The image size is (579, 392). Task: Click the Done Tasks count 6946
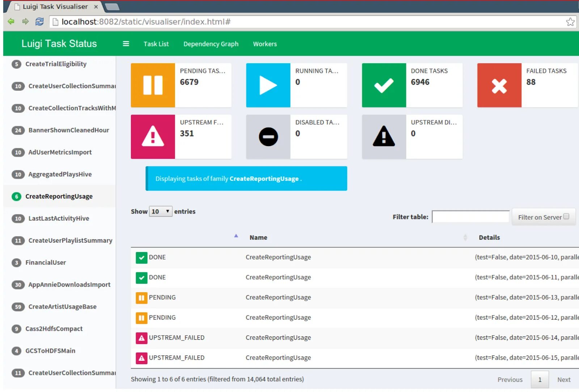(x=420, y=82)
